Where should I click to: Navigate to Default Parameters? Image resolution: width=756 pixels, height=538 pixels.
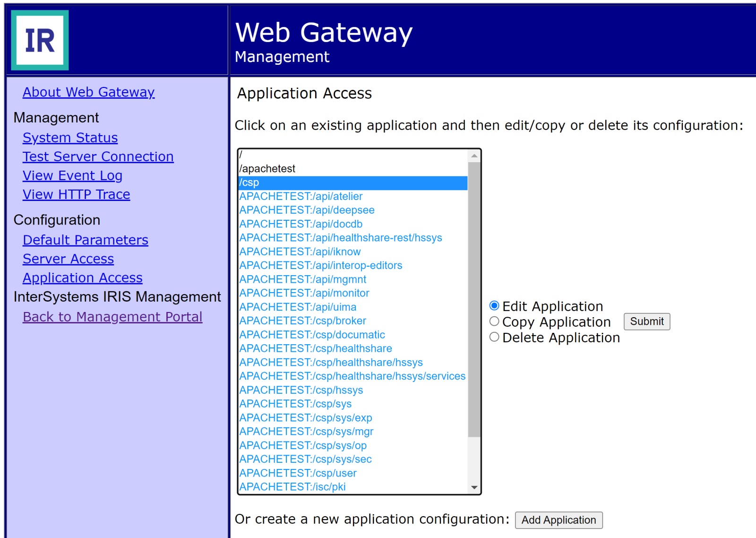(85, 240)
